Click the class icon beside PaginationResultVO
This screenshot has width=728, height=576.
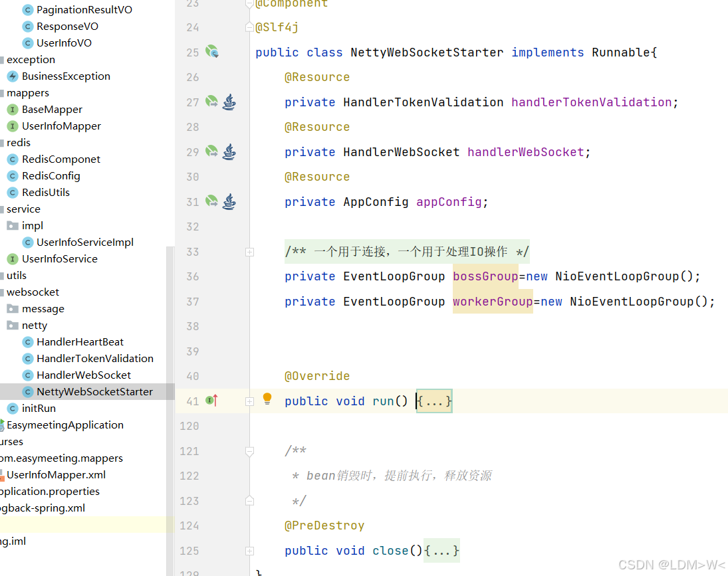click(28, 10)
